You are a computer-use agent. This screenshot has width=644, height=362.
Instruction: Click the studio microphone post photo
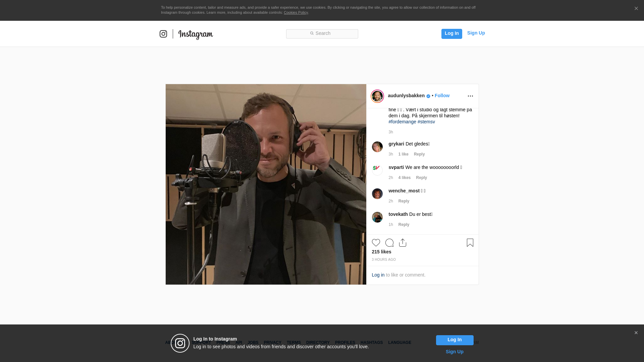pos(266,184)
